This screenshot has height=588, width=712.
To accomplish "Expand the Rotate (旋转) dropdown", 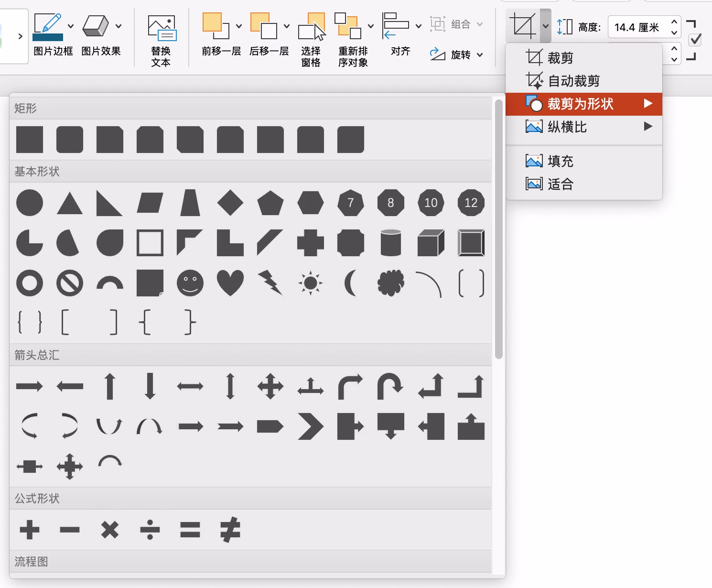I will pyautogui.click(x=480, y=55).
